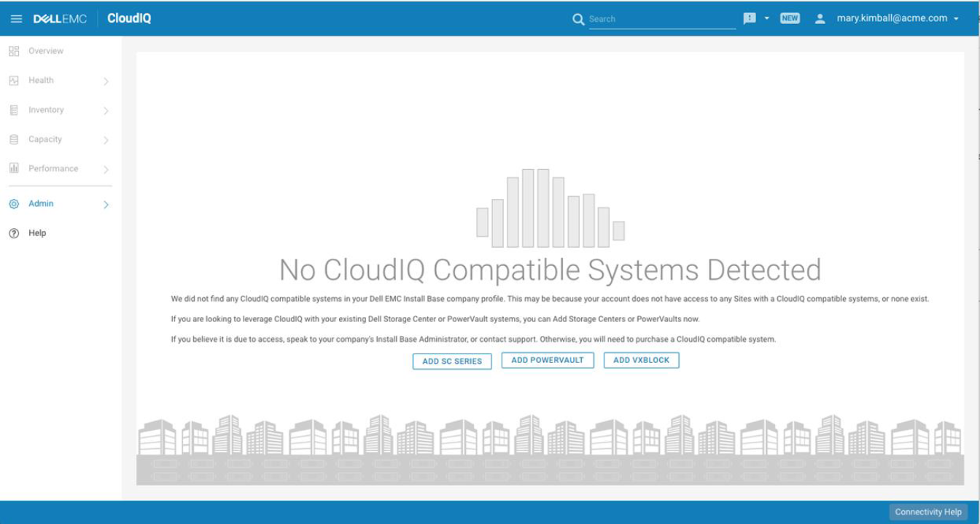Click into the Search input field
Viewport: 980px width, 524px height.
[661, 20]
